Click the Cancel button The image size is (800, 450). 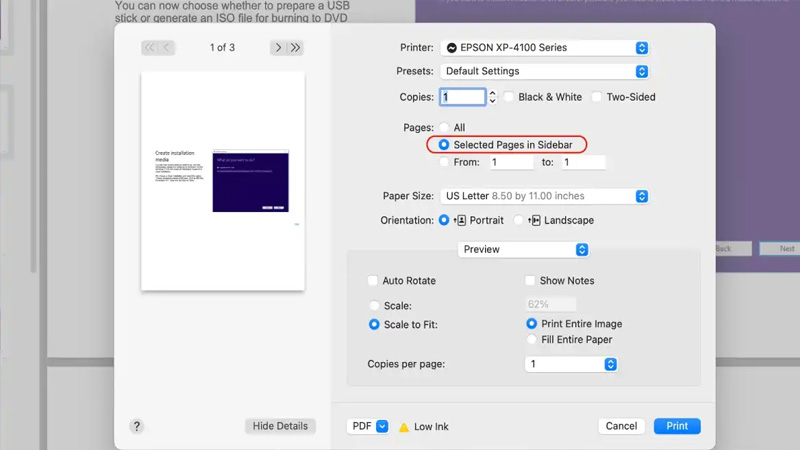click(x=621, y=426)
